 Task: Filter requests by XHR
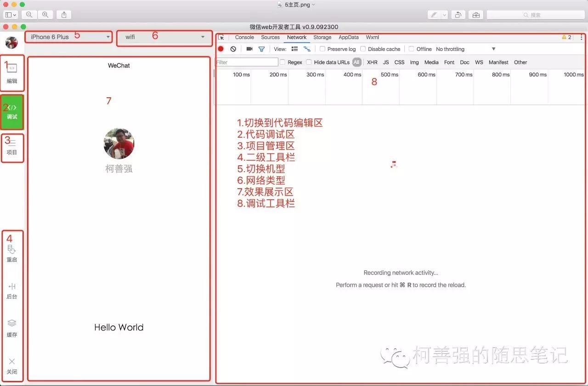tap(372, 62)
